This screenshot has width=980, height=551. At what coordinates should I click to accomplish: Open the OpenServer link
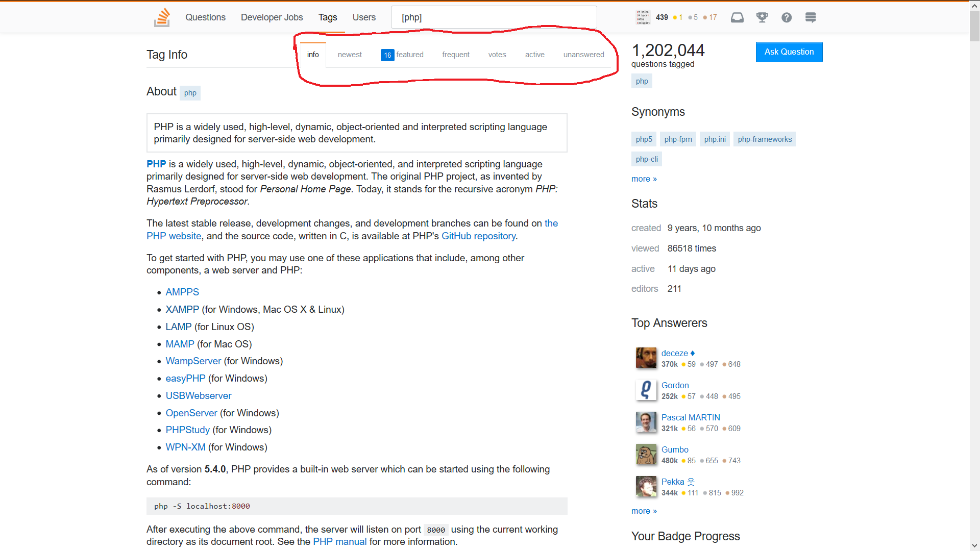tap(191, 413)
